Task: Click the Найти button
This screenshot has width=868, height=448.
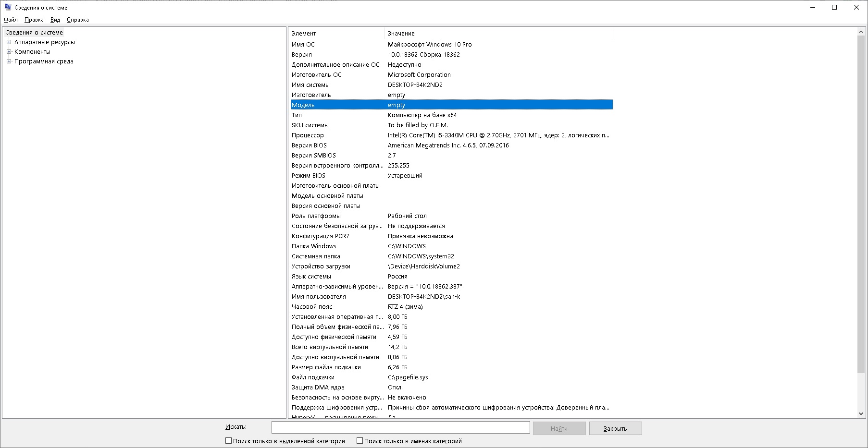Action: 559,428
